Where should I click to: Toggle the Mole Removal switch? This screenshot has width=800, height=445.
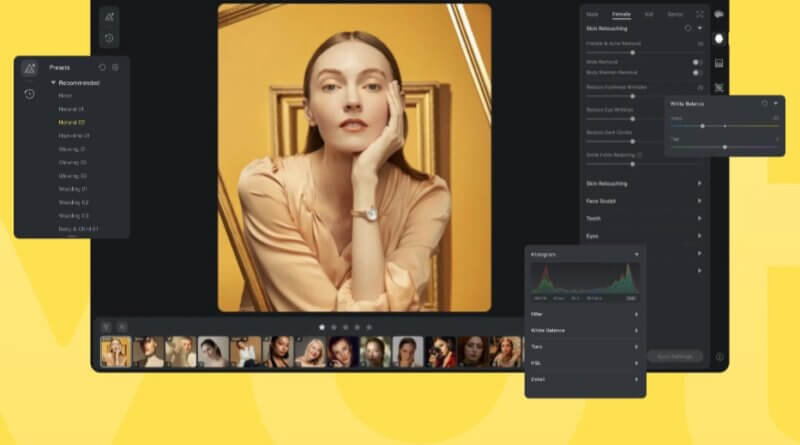click(x=697, y=62)
